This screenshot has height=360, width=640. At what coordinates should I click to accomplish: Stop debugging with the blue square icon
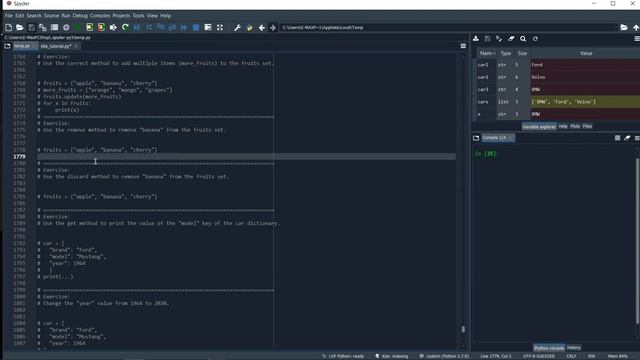pos(196,27)
